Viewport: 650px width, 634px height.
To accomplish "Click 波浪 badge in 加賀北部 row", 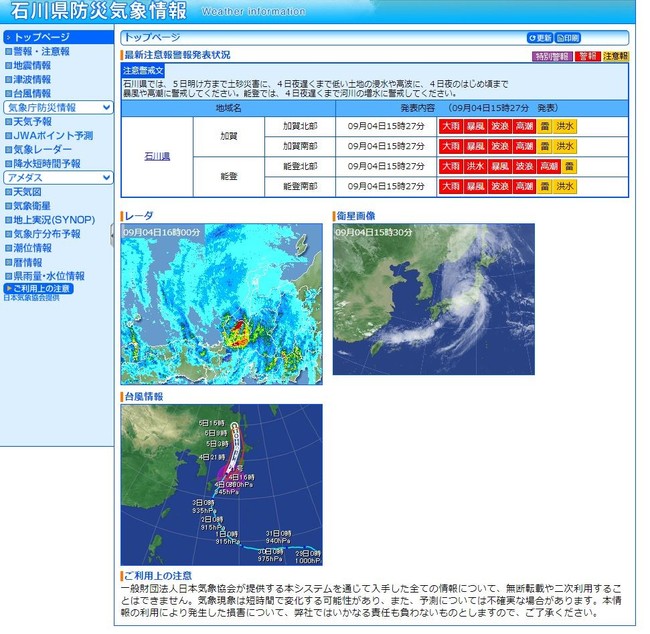I will tap(500, 126).
